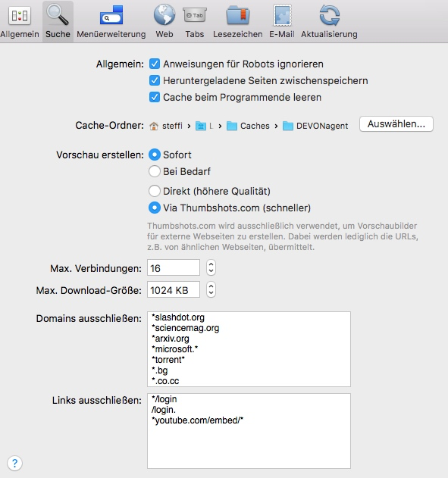Click the Max. Download-Größe stepper arrows
This screenshot has height=478, width=448.
click(211, 289)
